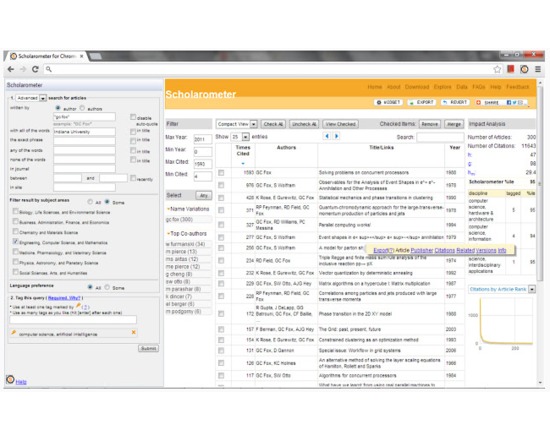Go to next results page arrow
Screen dimensions: 550x440
336,136
